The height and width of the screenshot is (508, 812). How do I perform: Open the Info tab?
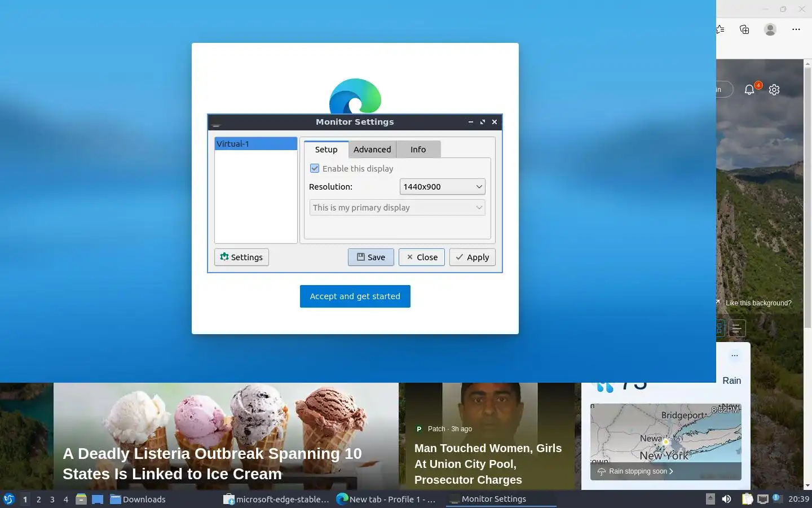tap(418, 150)
